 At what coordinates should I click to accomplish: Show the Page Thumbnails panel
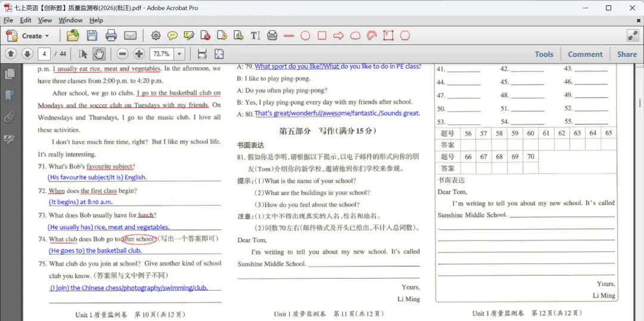click(9, 74)
